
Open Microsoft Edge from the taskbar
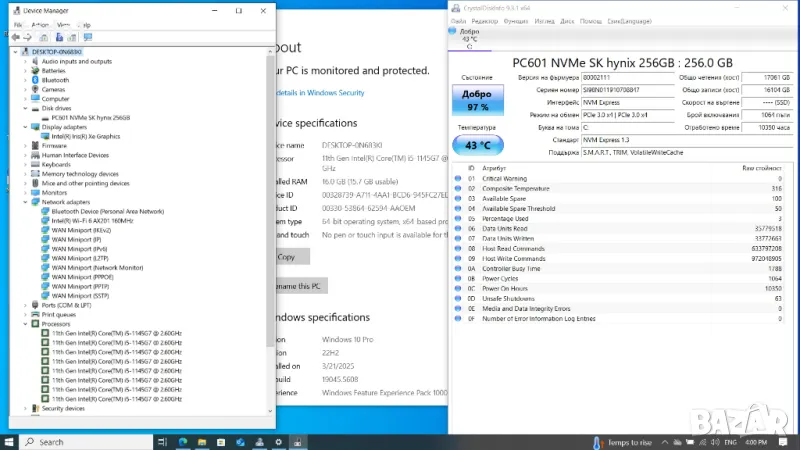pyautogui.click(x=183, y=441)
